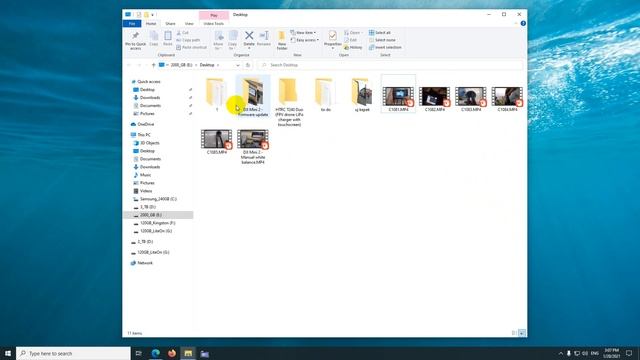Select OneDrive in navigation pane
Image resolution: width=640 pixels, height=360 pixels.
[x=146, y=124]
